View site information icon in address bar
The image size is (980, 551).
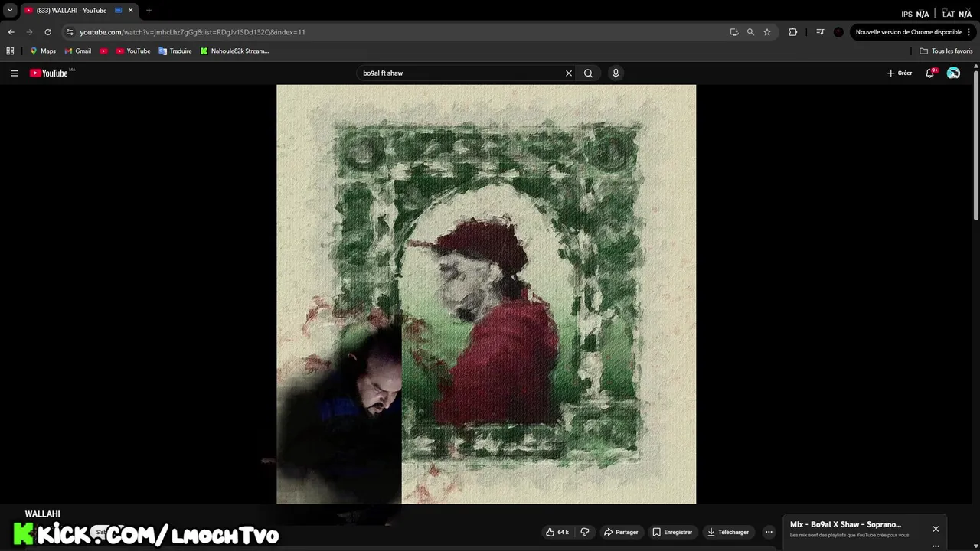pyautogui.click(x=70, y=32)
